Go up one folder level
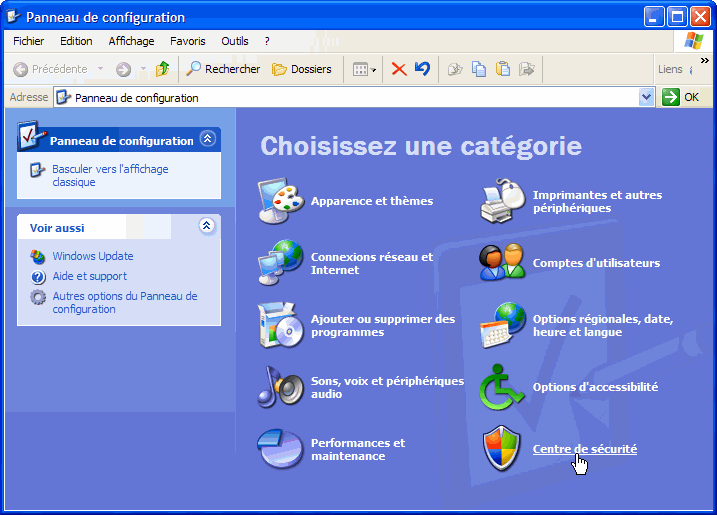 tap(162, 69)
